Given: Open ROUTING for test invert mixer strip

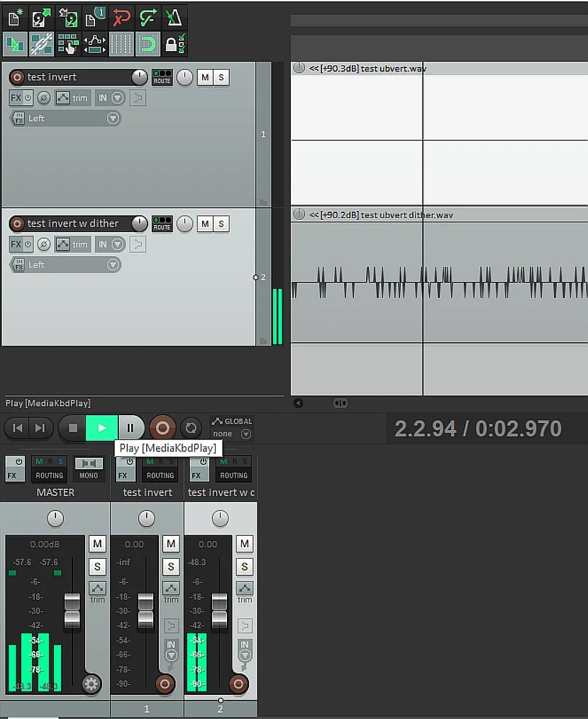Looking at the screenshot, I should (160, 468).
